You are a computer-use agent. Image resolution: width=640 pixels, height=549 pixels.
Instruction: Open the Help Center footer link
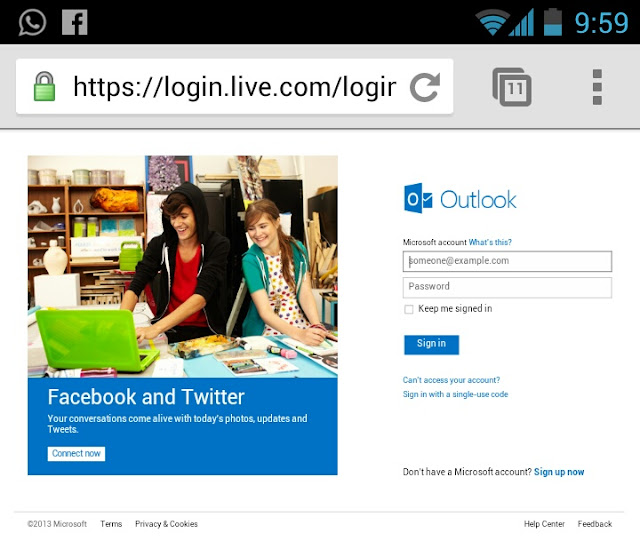click(544, 524)
